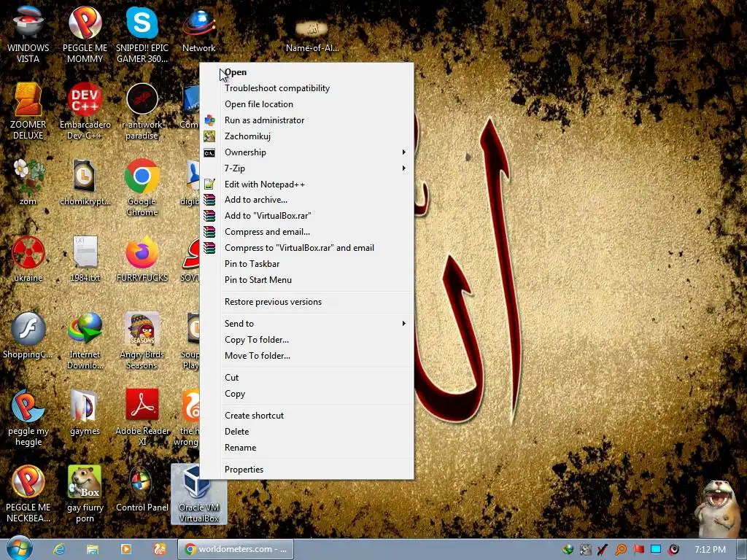747x560 pixels.
Task: Choose Pin to Taskbar
Action: tap(307, 264)
